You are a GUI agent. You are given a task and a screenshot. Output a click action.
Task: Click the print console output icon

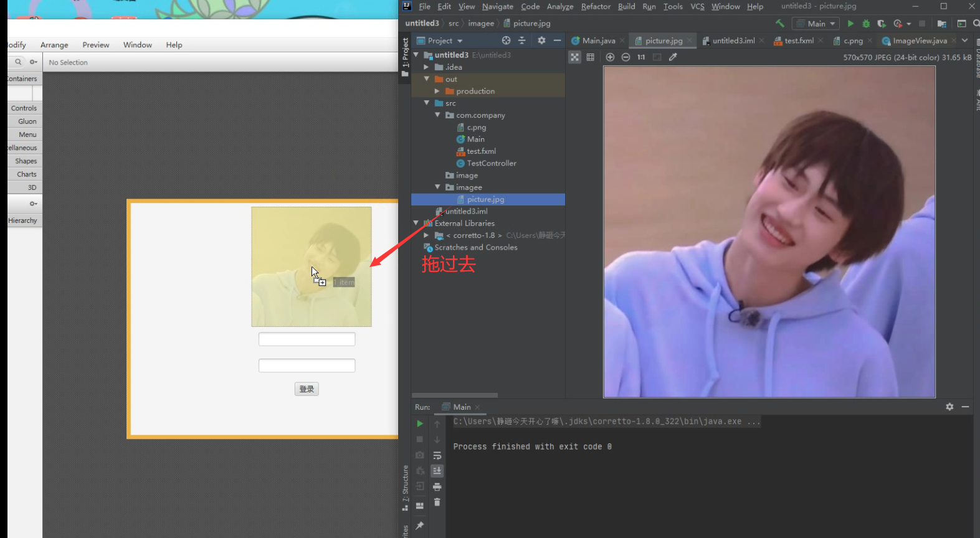coord(437,486)
